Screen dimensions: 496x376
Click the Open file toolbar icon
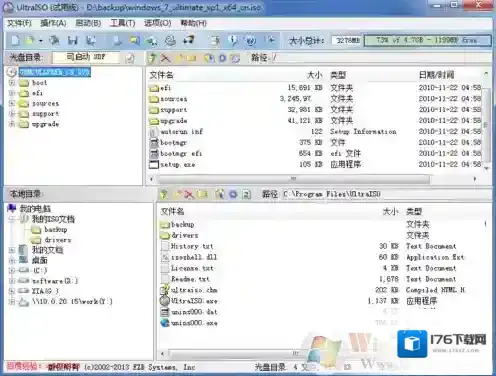tap(29, 41)
